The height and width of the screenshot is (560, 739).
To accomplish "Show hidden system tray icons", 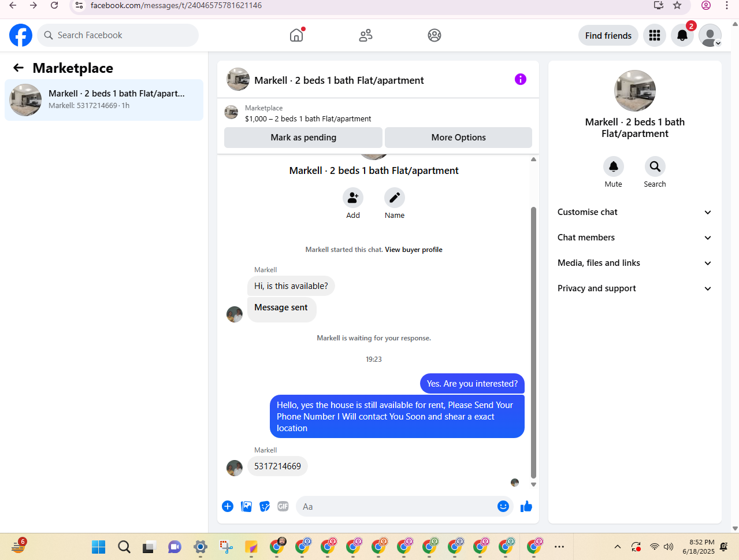I will tap(618, 547).
